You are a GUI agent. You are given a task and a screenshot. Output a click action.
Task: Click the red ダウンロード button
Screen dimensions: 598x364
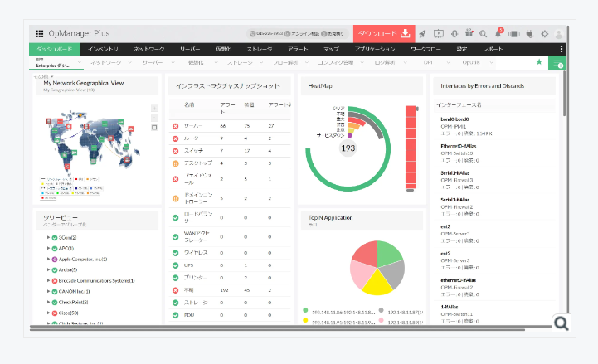click(384, 34)
